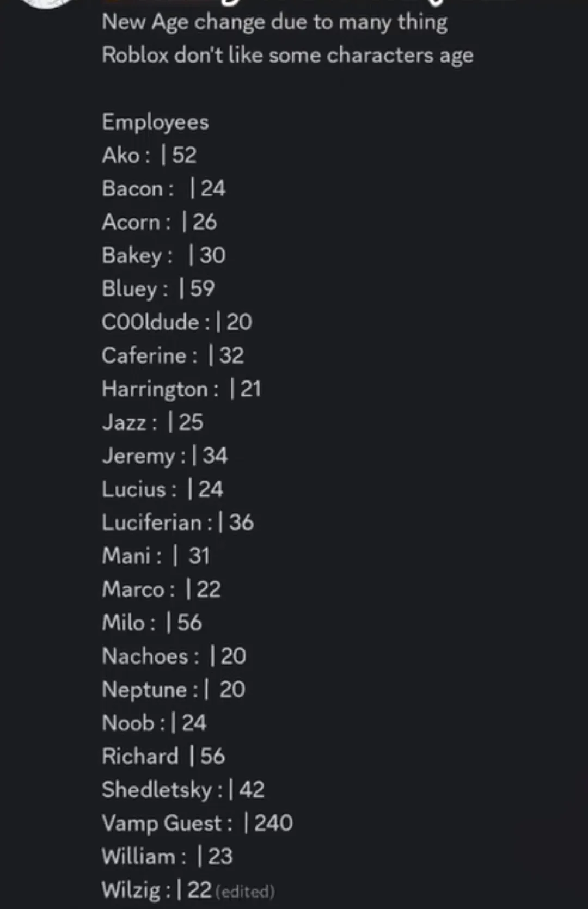Screen dimensions: 588x909
Task: Click the 'C00ldude : | 20' entry
Action: 176,322
